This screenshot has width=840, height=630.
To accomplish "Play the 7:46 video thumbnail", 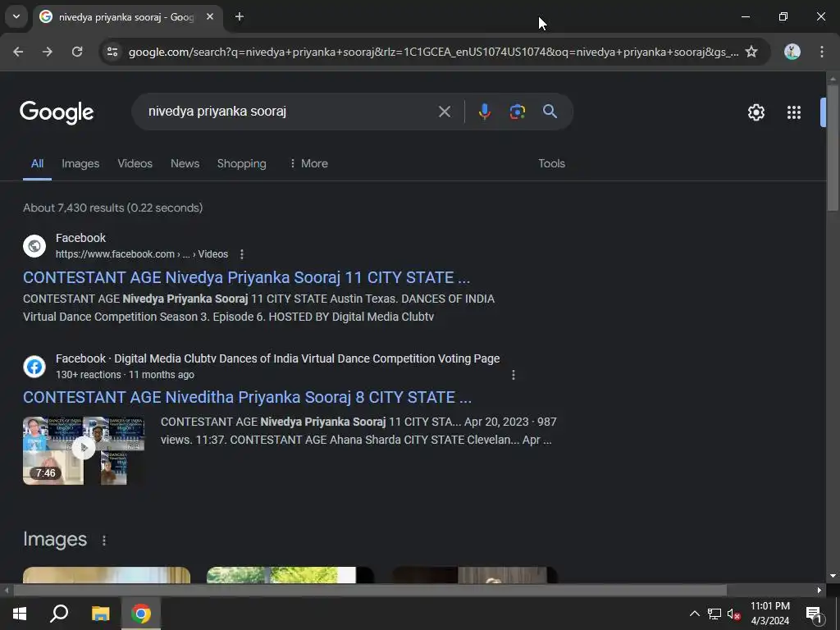I will pos(84,450).
